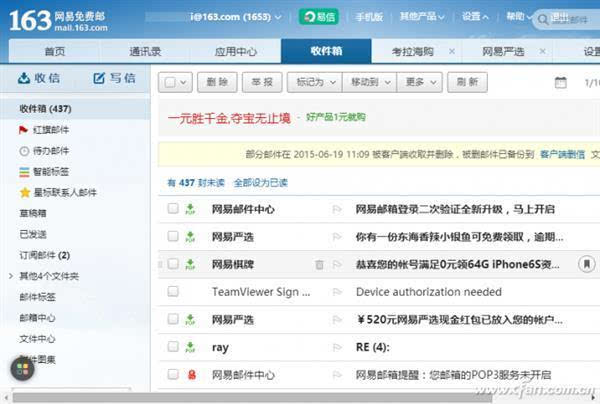Click the 易信 green button
The height and width of the screenshot is (404, 600).
click(x=318, y=17)
